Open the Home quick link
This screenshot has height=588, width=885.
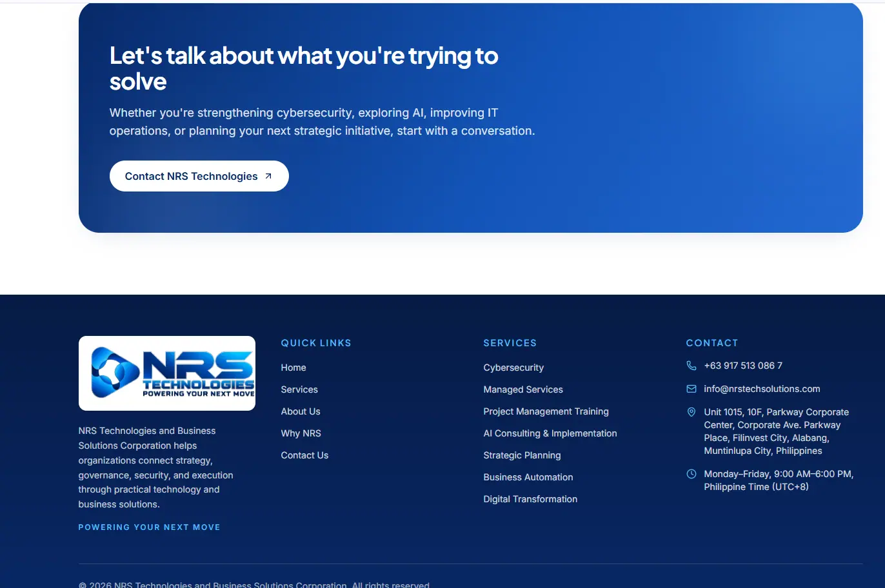tap(293, 367)
